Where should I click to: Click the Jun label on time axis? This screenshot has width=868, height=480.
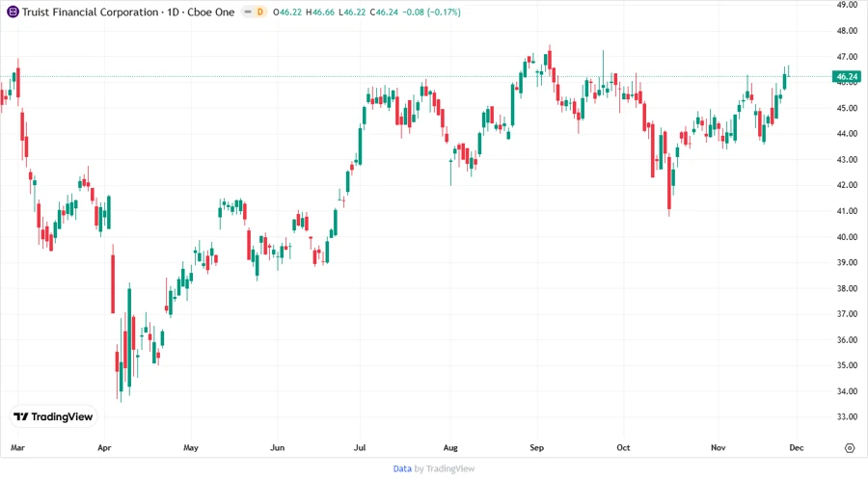pyautogui.click(x=277, y=447)
